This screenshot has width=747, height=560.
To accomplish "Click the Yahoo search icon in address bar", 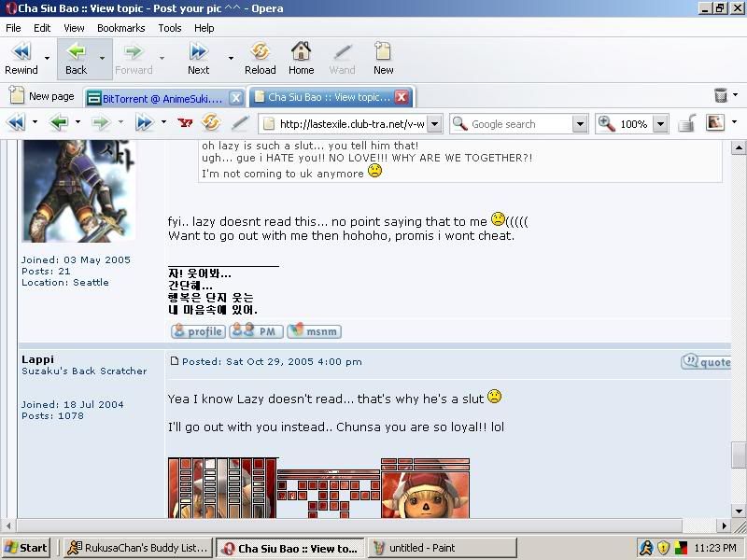I will coord(185,123).
